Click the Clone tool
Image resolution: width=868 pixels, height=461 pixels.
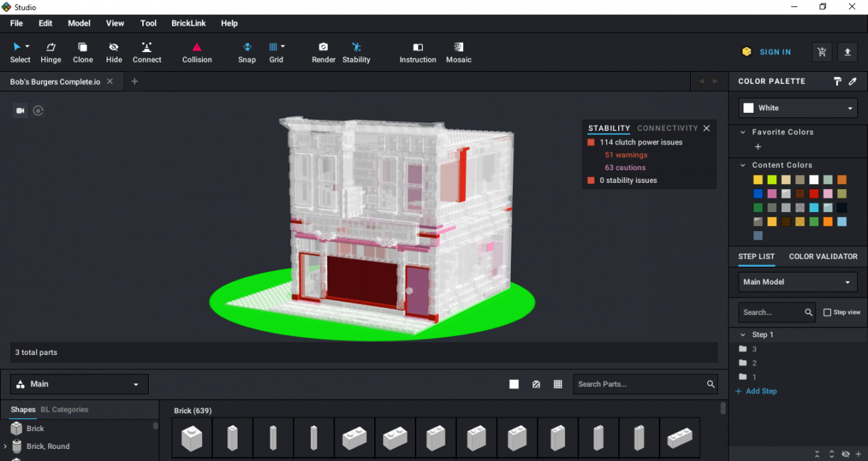click(83, 53)
